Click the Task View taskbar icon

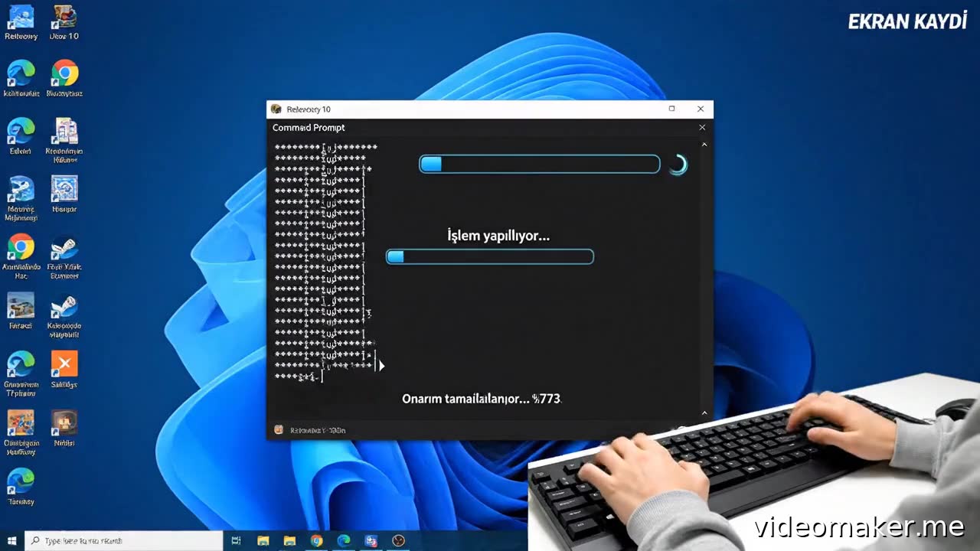pos(236,540)
